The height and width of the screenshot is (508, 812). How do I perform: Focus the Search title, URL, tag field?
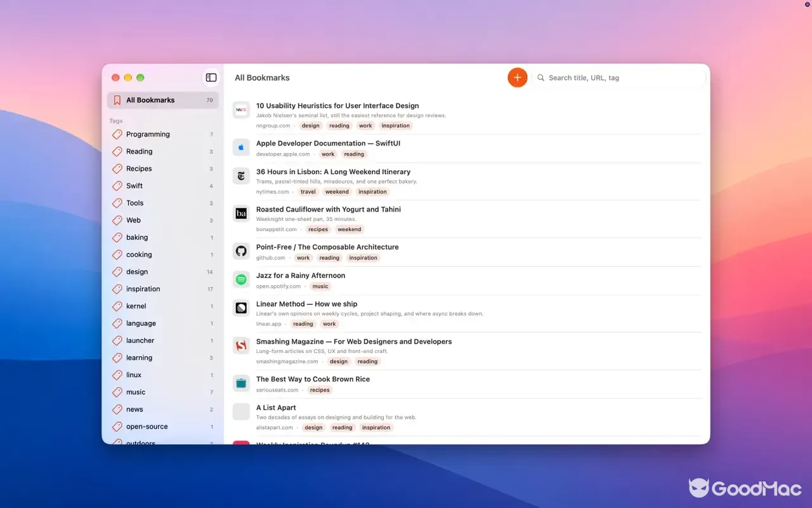[x=619, y=77]
